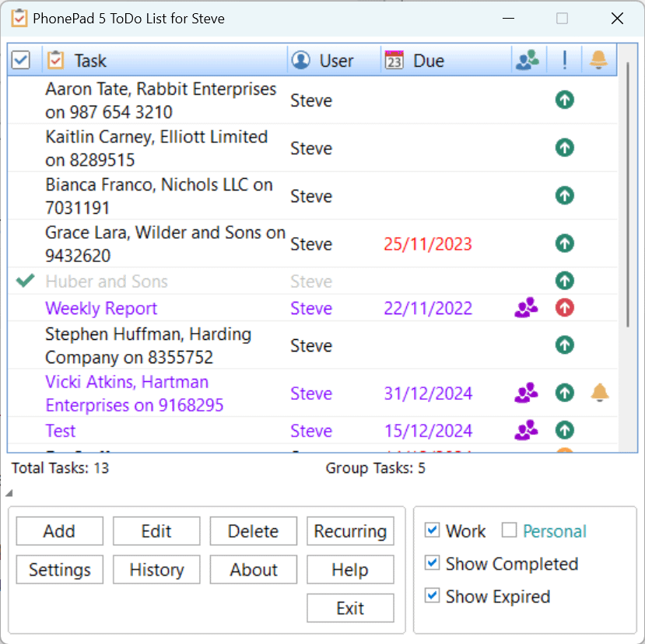Select the Grace Lara, Wilder and Sons task
The image size is (645, 644).
(x=313, y=243)
